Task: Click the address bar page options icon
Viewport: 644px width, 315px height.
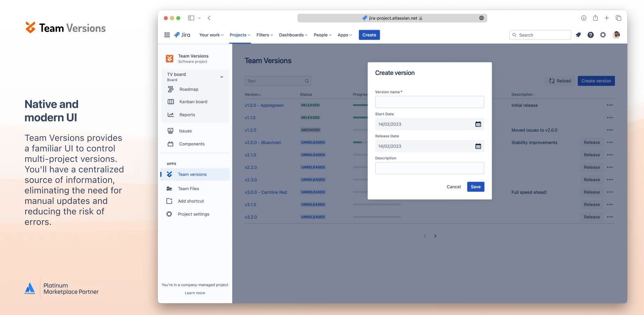Action: (481, 18)
